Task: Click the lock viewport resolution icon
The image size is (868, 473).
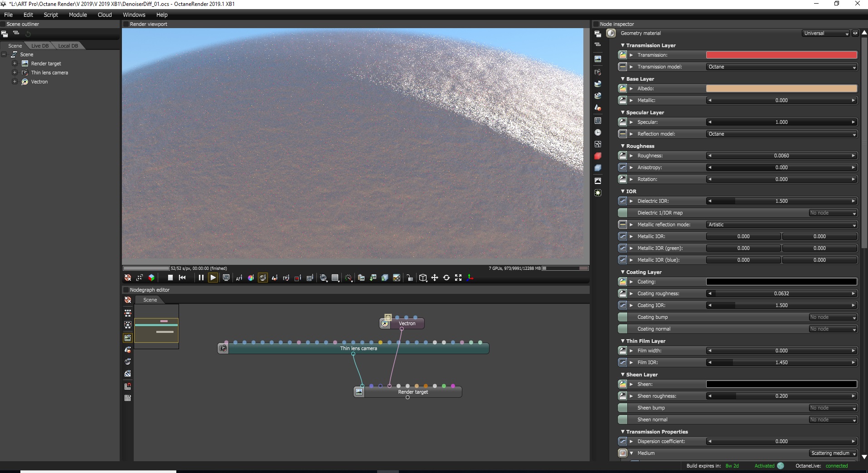Action: pyautogui.click(x=409, y=278)
